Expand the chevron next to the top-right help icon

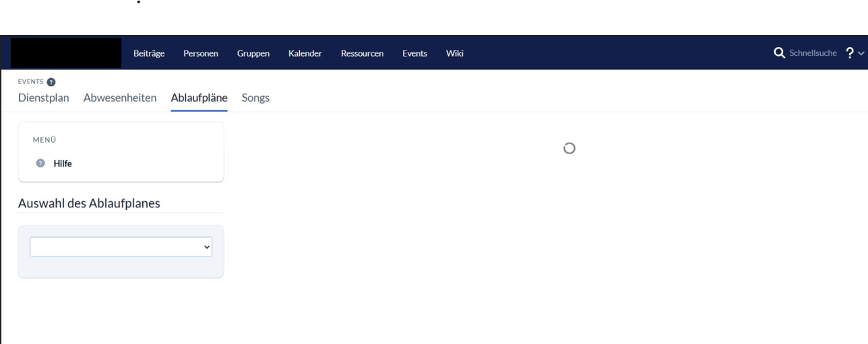[861, 54]
